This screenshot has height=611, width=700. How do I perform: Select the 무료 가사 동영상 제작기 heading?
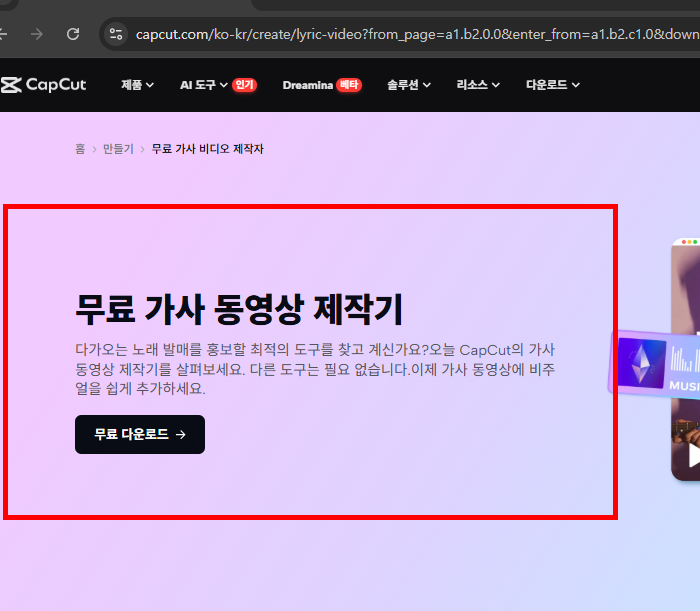[239, 309]
